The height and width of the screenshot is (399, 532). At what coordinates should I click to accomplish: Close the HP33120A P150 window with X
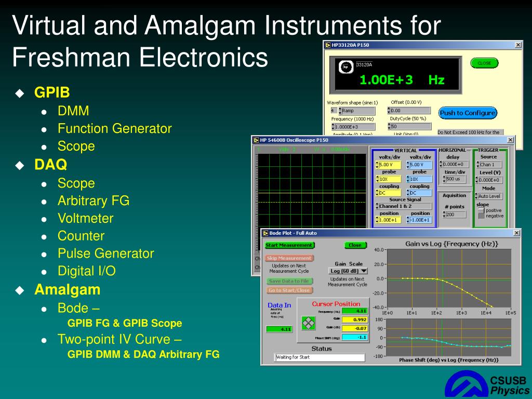[518, 45]
